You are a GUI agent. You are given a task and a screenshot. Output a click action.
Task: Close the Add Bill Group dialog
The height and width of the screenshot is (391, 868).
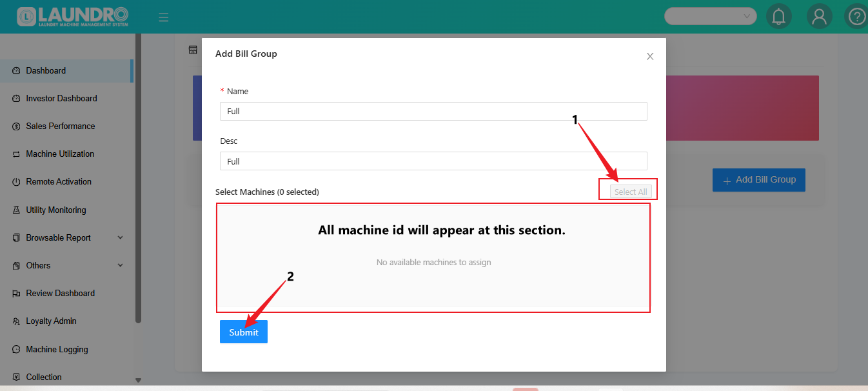[x=650, y=56]
